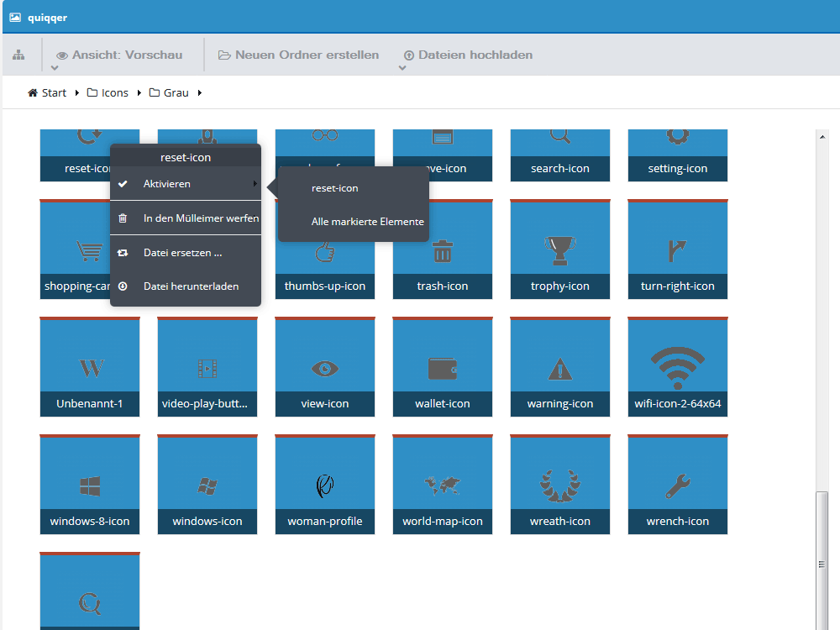Click the trash can icon in context menu
Image resolution: width=840 pixels, height=630 pixels.
(123, 218)
